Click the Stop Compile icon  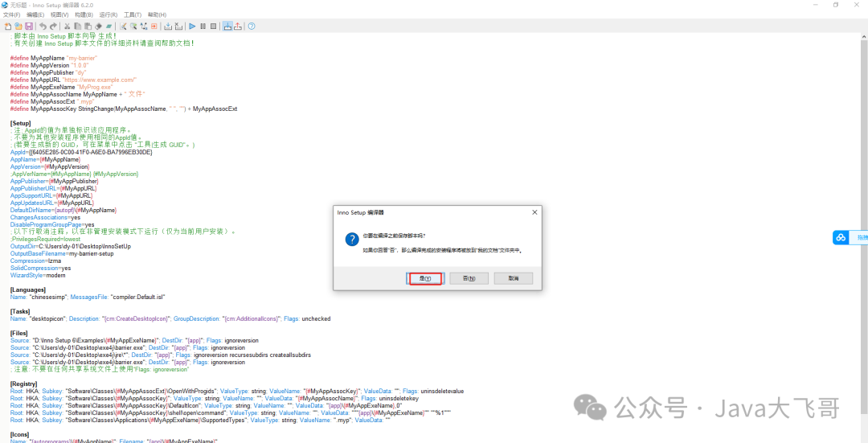(178, 26)
